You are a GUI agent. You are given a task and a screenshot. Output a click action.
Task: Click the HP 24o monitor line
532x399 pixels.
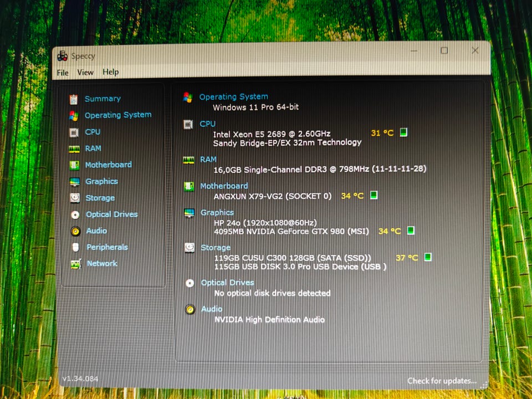click(x=265, y=223)
